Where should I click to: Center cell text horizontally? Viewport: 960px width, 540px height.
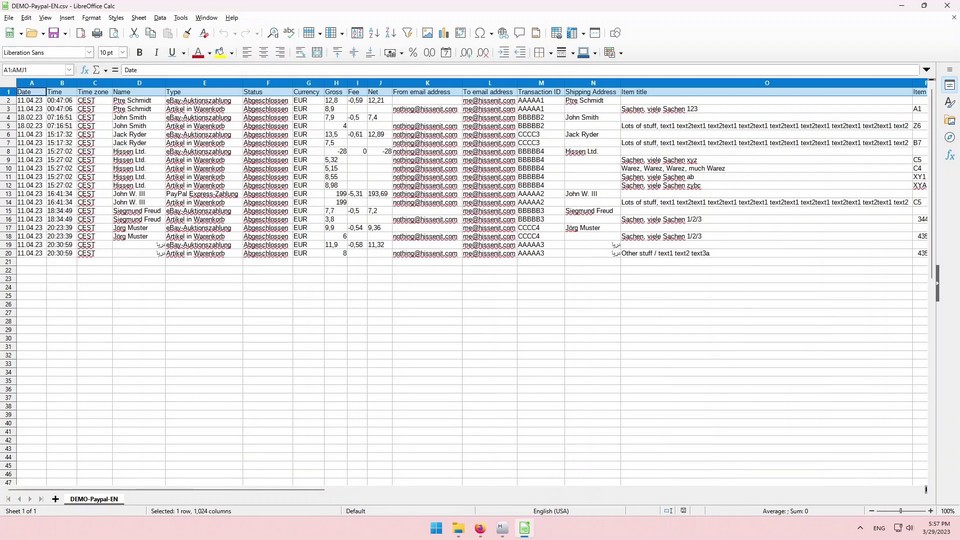click(x=263, y=53)
